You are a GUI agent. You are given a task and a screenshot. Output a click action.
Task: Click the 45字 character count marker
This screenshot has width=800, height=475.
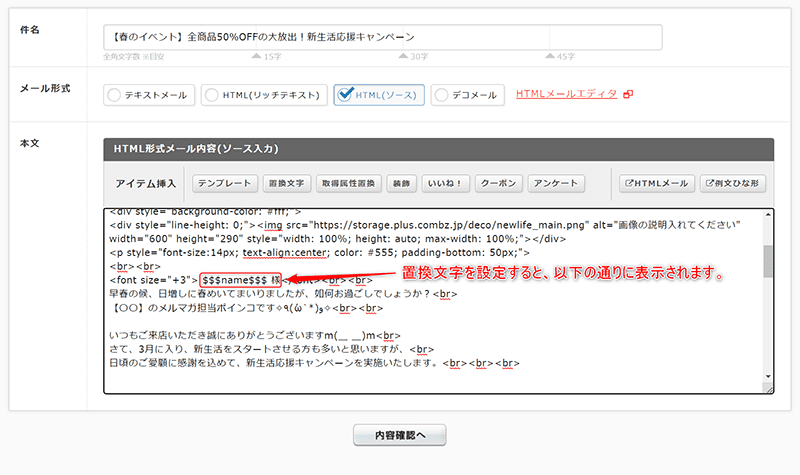(560, 56)
